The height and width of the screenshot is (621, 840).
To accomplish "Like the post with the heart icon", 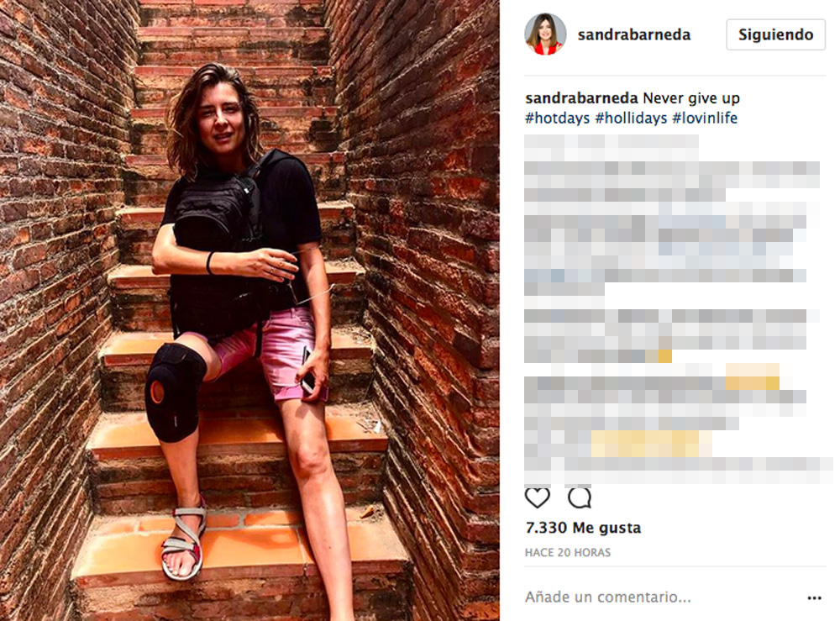I will pyautogui.click(x=538, y=497).
